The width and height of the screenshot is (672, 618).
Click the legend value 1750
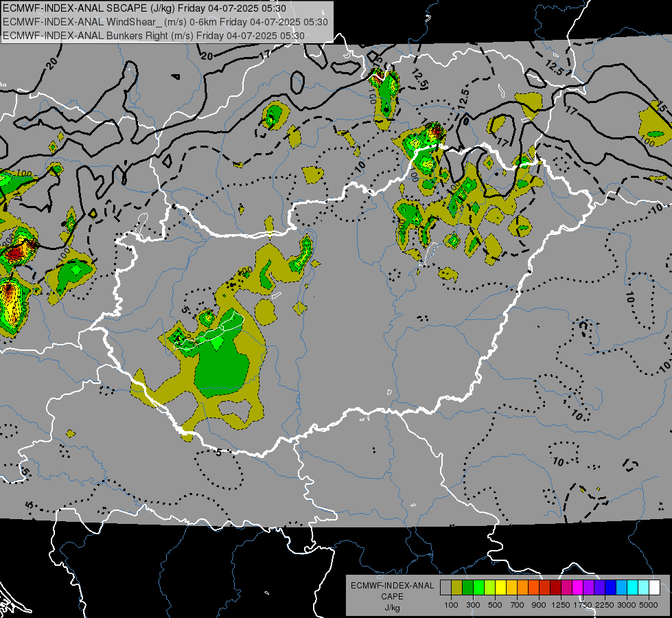tap(583, 605)
